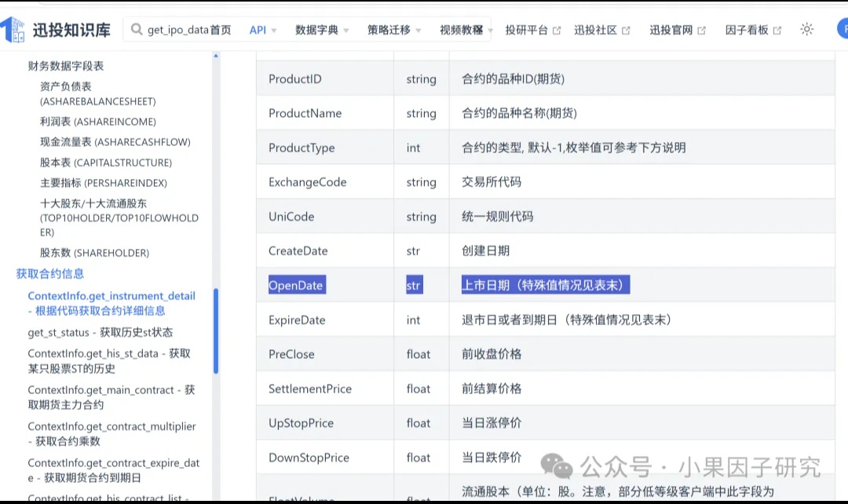Viewport: 848px width, 504px height.
Task: Open the 首页 nav item
Action: pyautogui.click(x=221, y=31)
